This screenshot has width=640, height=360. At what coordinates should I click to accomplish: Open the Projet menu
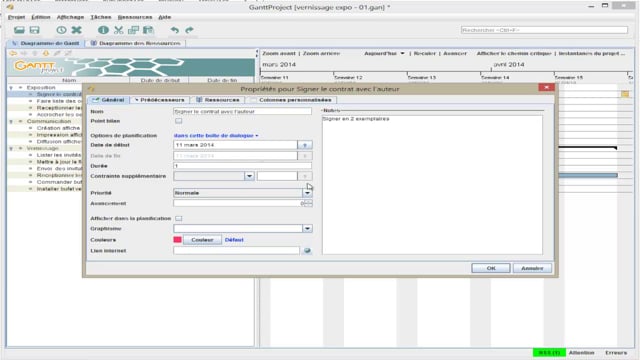(x=16, y=17)
